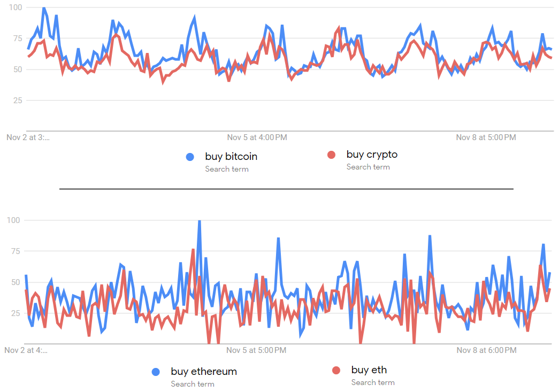Click the truncated Nov 2 at 3 label
The image size is (559, 392).
point(28,137)
